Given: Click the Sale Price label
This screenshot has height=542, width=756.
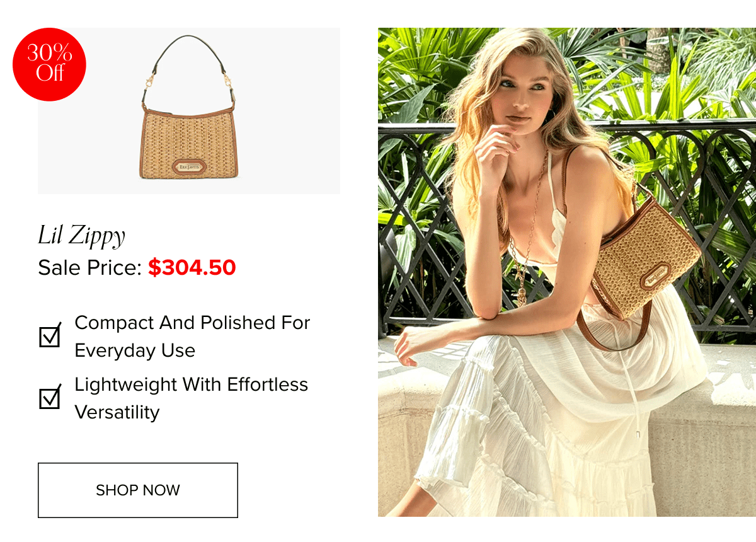Looking at the screenshot, I should [x=90, y=268].
